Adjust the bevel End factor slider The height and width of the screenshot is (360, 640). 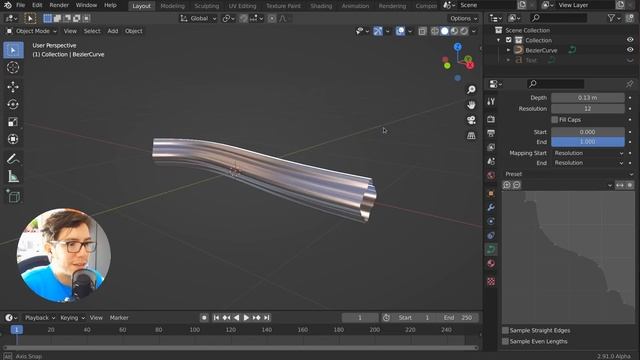coord(588,142)
